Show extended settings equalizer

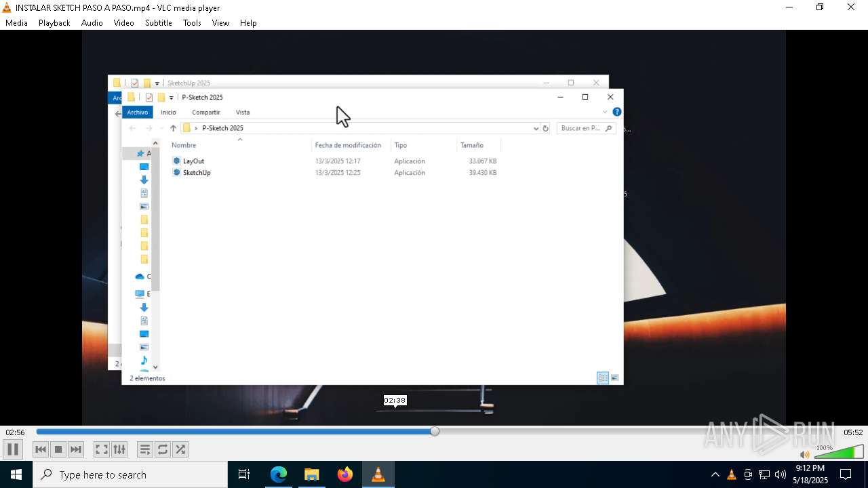pyautogui.click(x=119, y=449)
